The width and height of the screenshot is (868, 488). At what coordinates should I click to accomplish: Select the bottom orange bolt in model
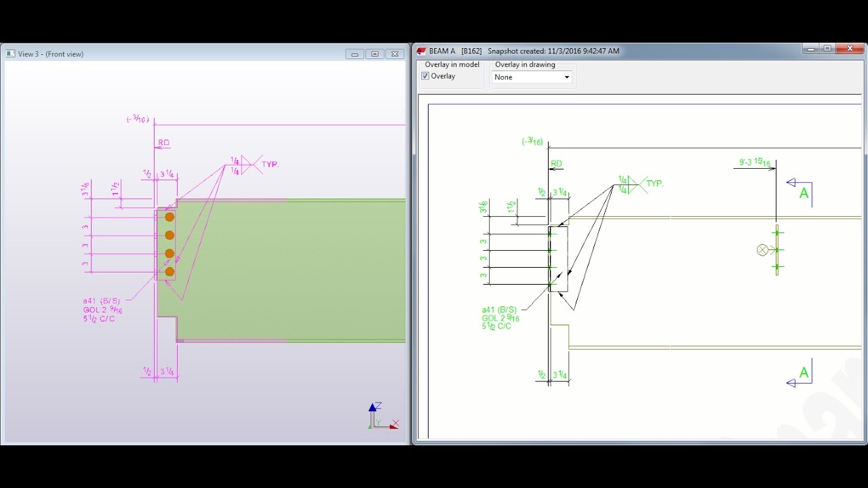(170, 272)
